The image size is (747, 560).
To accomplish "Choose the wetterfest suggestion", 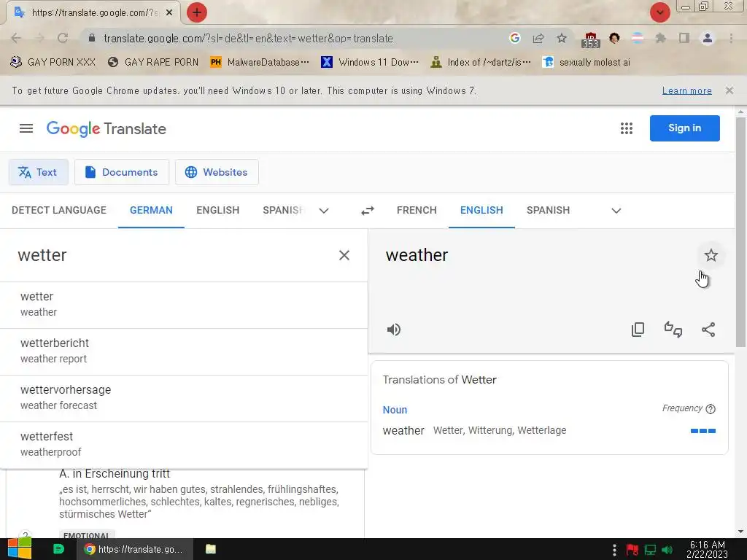I will click(x=184, y=445).
